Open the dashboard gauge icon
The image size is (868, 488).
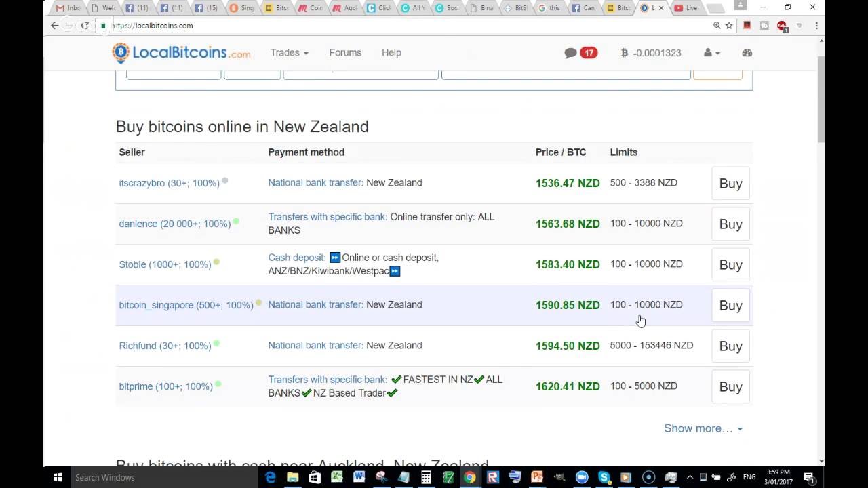click(747, 53)
